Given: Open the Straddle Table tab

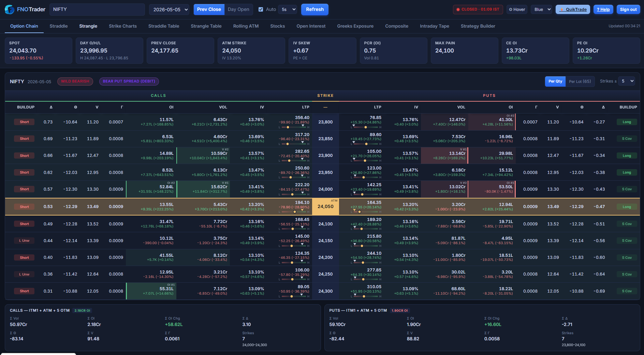Looking at the screenshot, I should 164,26.
